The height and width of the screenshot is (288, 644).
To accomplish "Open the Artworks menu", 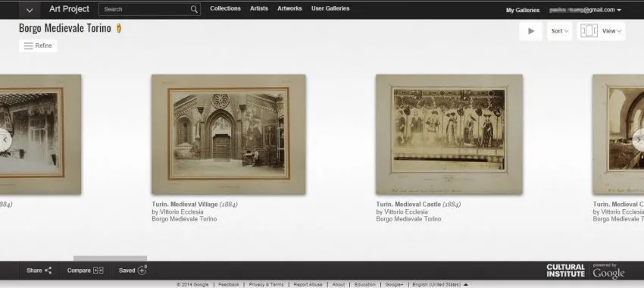I will (289, 8).
